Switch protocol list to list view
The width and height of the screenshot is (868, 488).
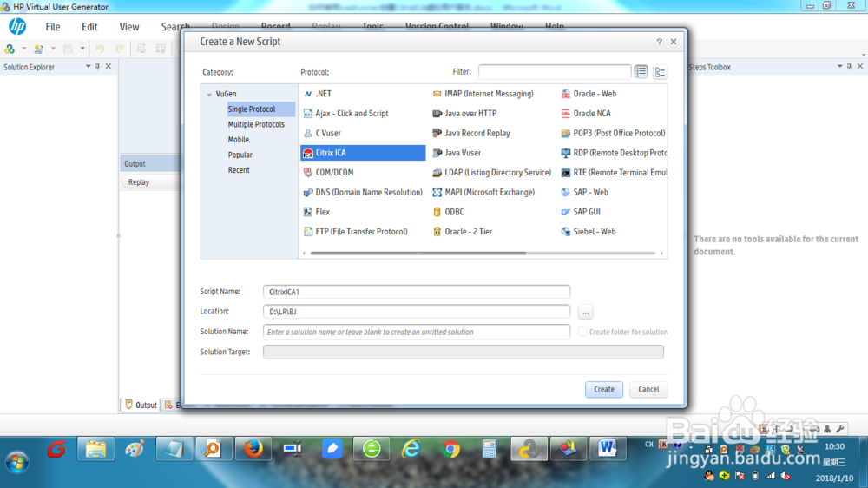click(641, 72)
